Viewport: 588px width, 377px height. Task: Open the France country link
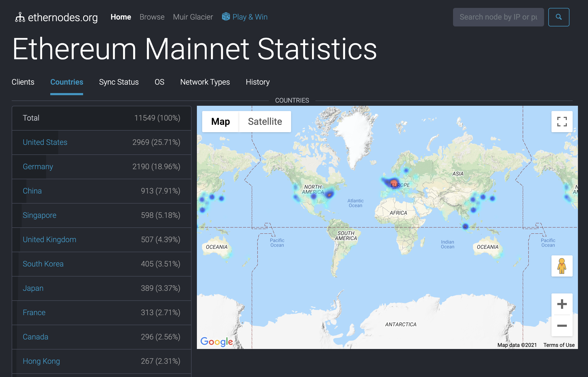(x=34, y=312)
